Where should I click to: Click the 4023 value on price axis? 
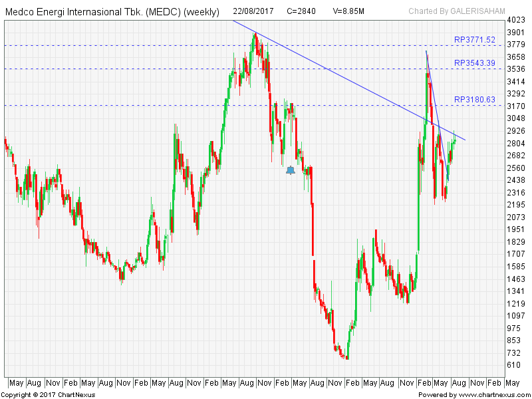click(x=516, y=21)
